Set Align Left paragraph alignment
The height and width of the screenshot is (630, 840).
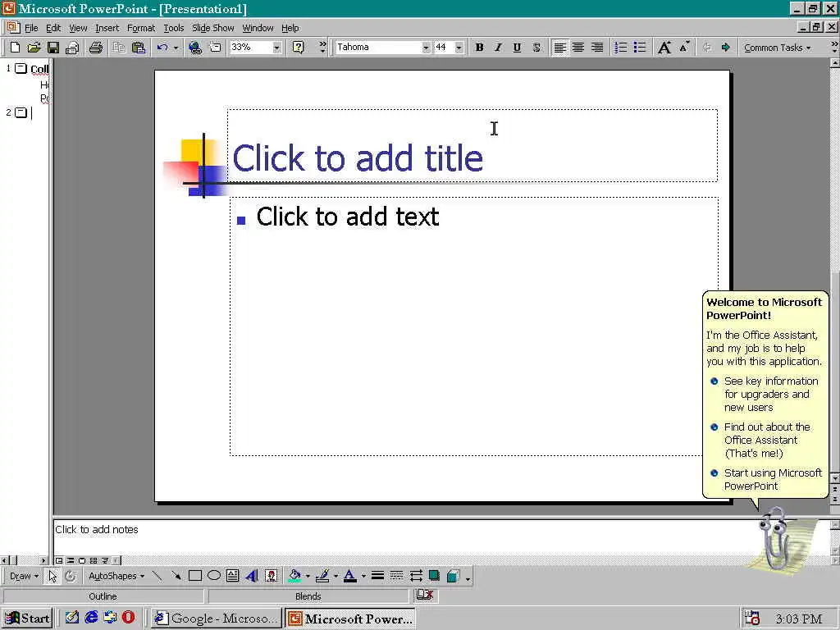click(559, 48)
